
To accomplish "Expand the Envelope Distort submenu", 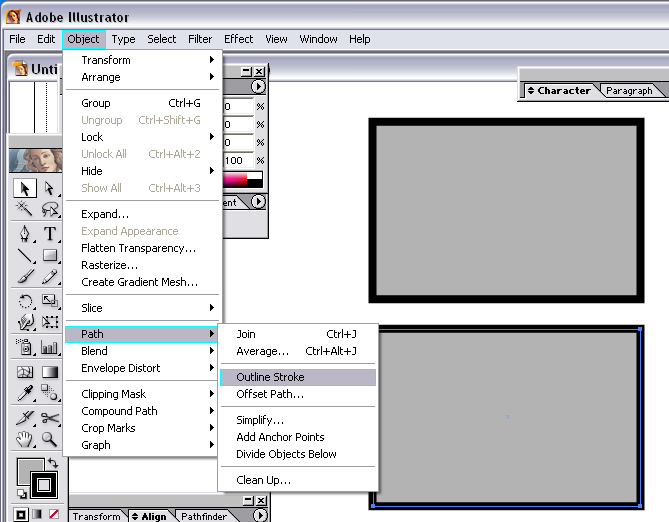I will point(143,368).
